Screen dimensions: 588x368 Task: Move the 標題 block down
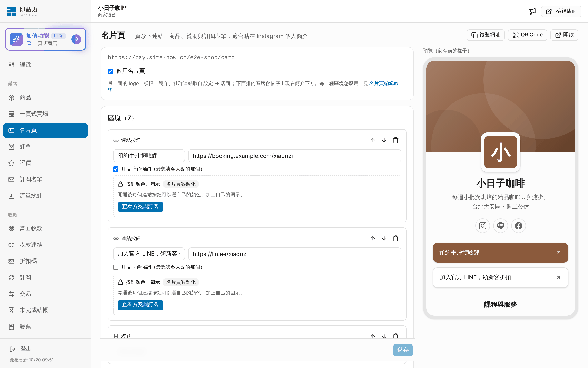384,336
